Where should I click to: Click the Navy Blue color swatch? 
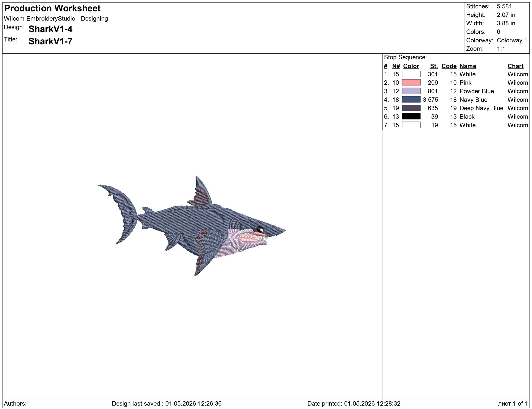(x=411, y=99)
